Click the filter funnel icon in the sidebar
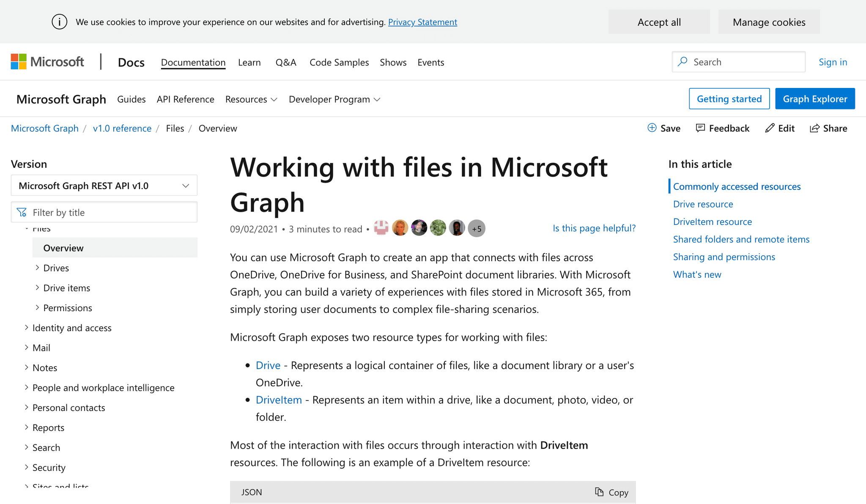The width and height of the screenshot is (866, 504). (21, 212)
